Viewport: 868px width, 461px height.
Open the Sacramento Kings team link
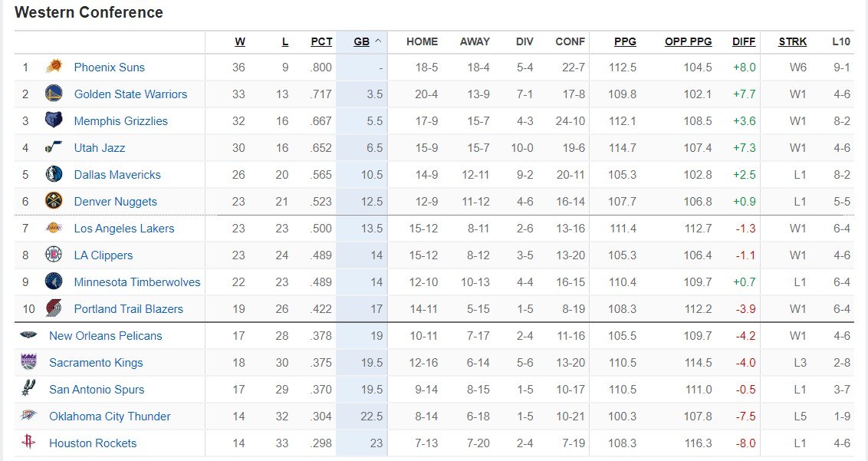coord(96,363)
